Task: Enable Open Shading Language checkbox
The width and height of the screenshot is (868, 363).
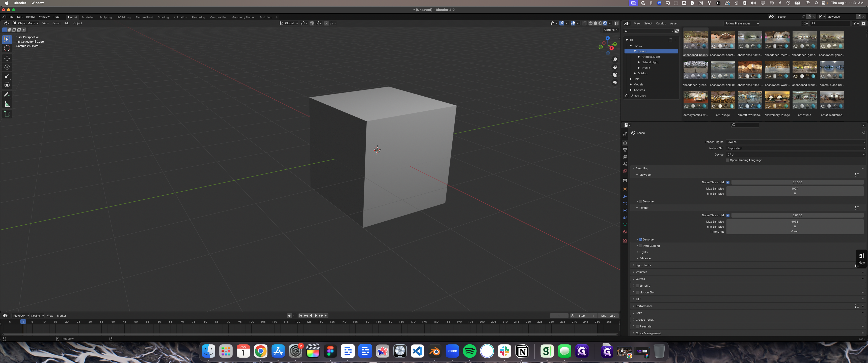Action: coord(727,160)
